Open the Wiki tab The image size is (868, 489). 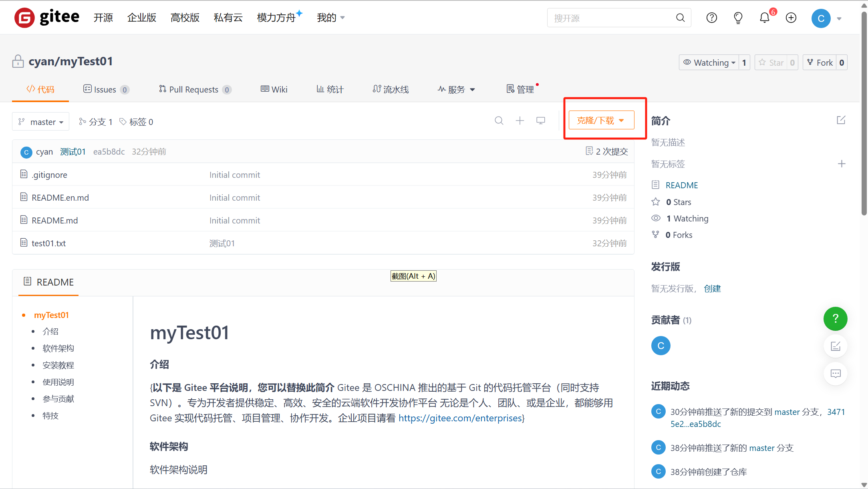[274, 89]
